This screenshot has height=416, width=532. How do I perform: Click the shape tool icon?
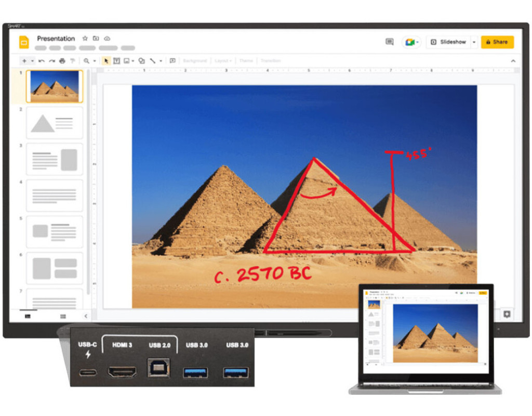coord(141,61)
